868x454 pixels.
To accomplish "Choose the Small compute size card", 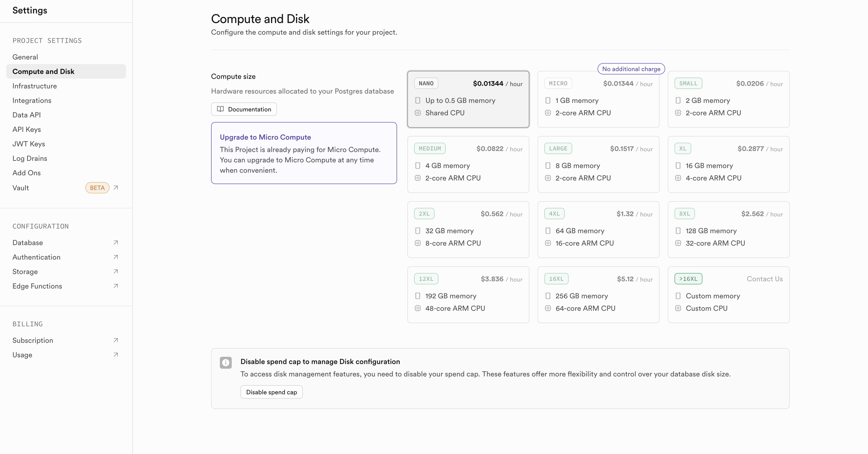I will coord(728,99).
